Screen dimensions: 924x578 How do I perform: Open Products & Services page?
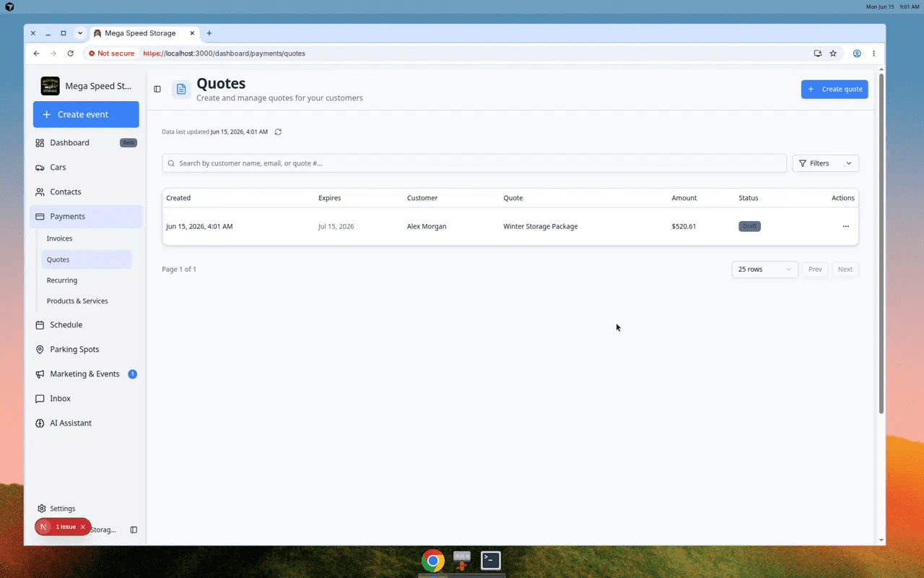86,301
